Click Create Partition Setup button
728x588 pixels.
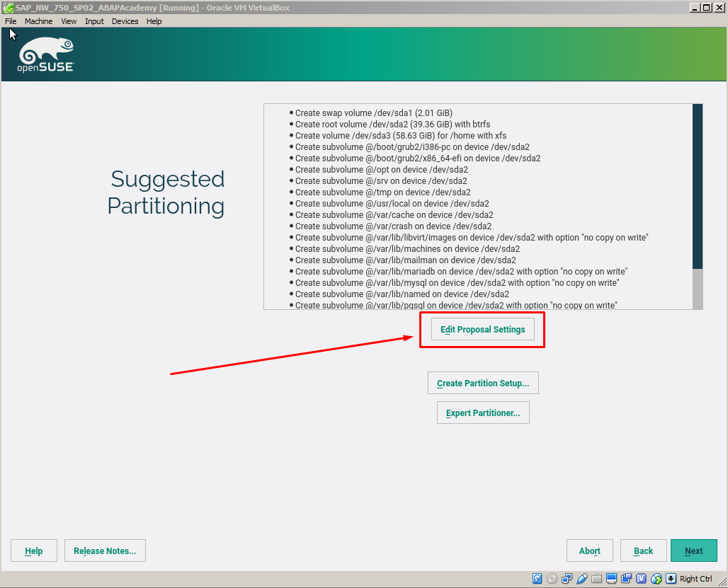click(483, 383)
